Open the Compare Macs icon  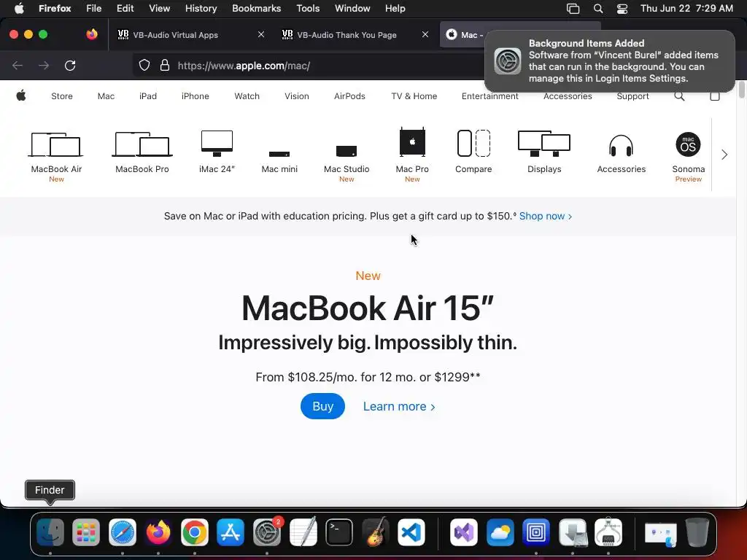(x=473, y=143)
